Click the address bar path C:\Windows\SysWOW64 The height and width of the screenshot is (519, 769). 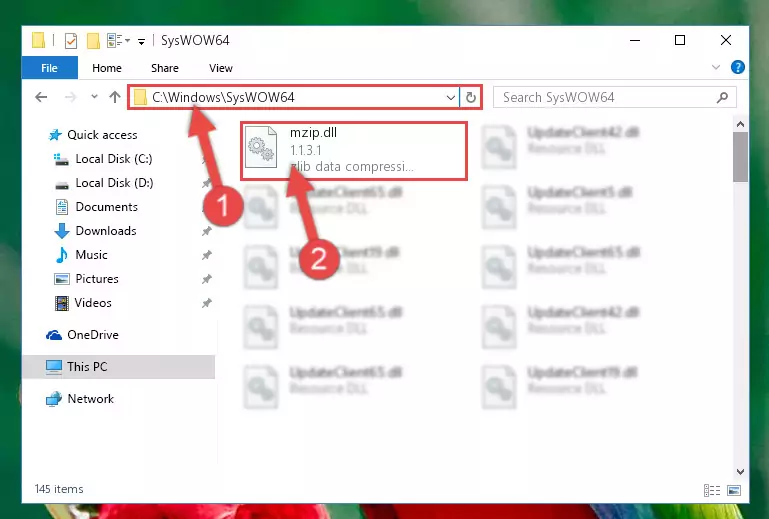pos(223,97)
